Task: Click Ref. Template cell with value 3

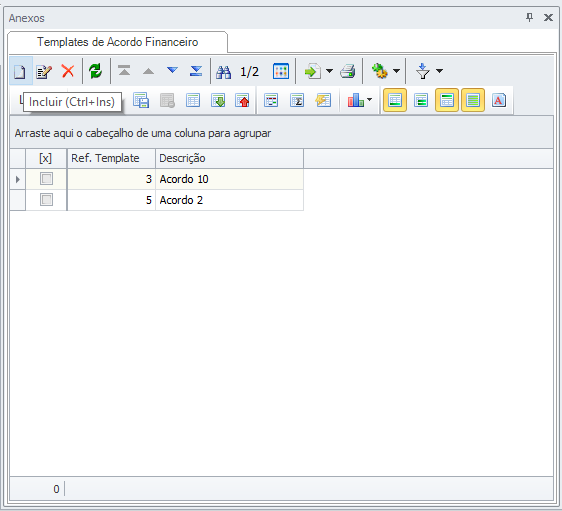Action: (111, 179)
